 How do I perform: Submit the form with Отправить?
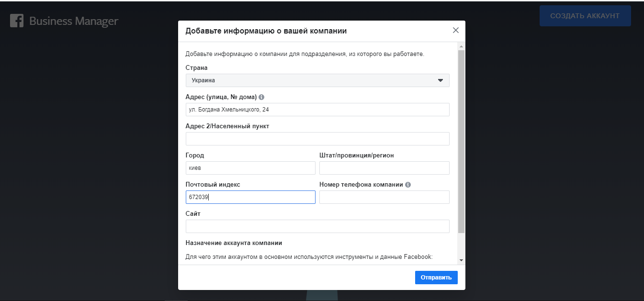(x=436, y=278)
